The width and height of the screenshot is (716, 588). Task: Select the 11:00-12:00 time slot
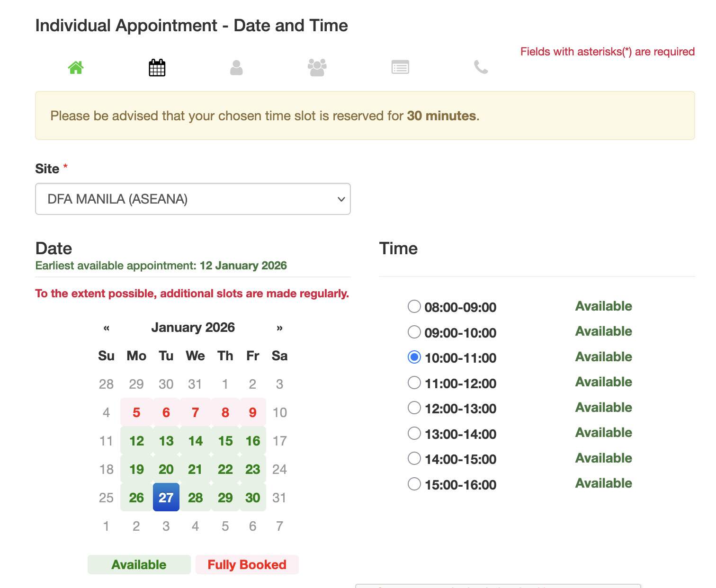pyautogui.click(x=414, y=383)
